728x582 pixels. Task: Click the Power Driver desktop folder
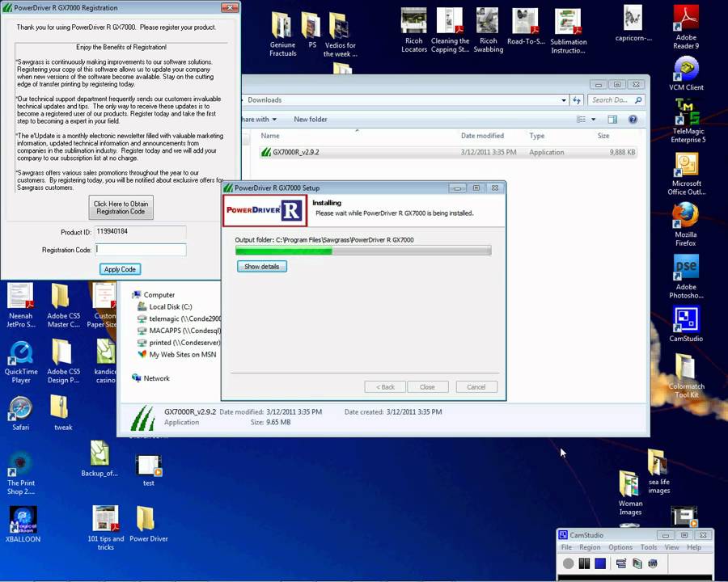(148, 525)
